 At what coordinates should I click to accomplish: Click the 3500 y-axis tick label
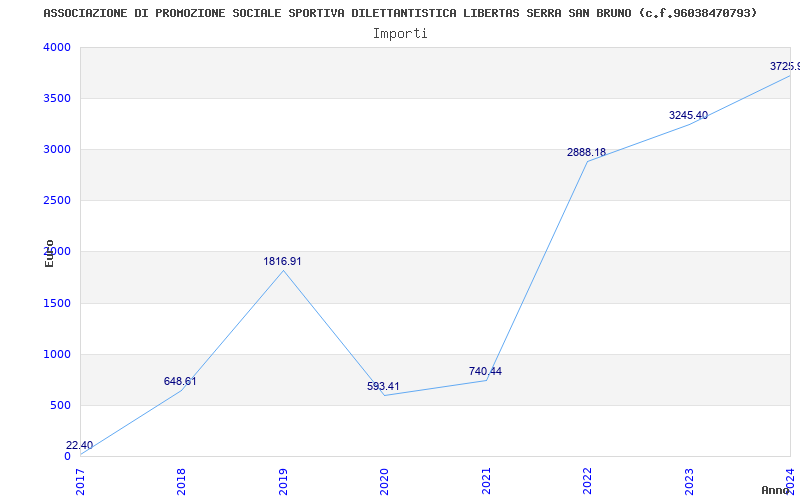point(57,98)
